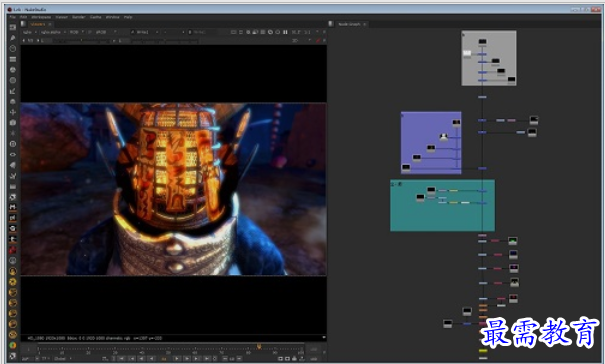The height and width of the screenshot is (364, 605).
Task: Switch to the Node Graph tab
Action: [x=349, y=24]
